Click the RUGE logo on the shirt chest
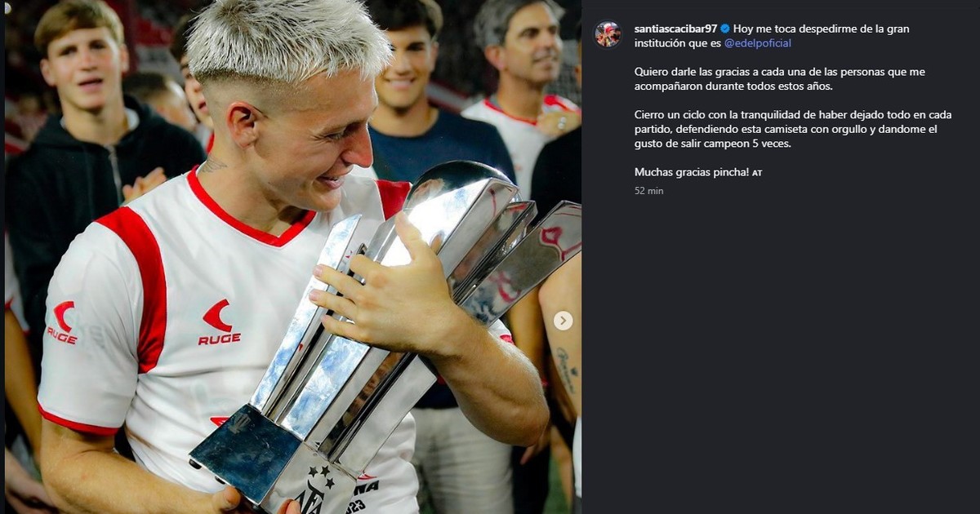Viewport: 980px width, 514px height. click(218, 322)
